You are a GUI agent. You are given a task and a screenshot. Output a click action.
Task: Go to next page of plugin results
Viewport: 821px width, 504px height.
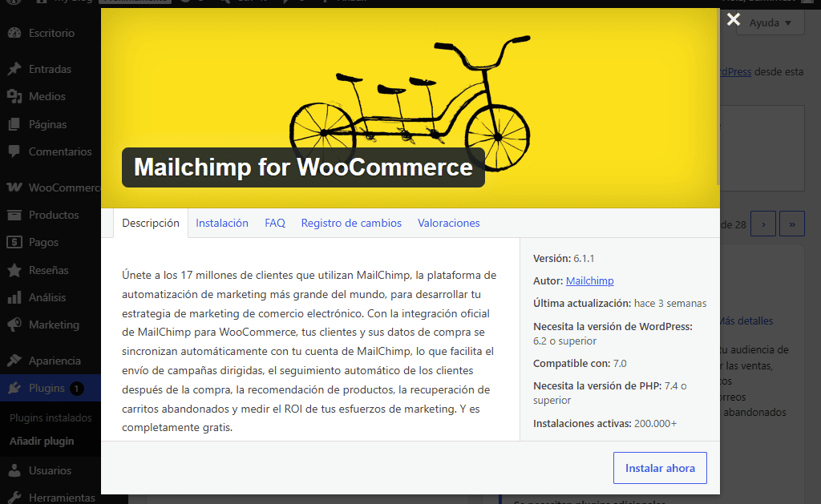point(763,224)
